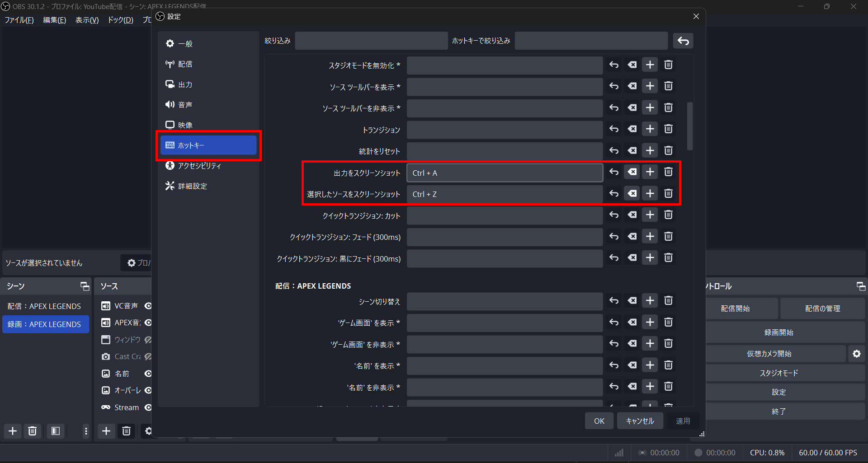
Task: Toggle visibility of the 名前 source
Action: 148,374
